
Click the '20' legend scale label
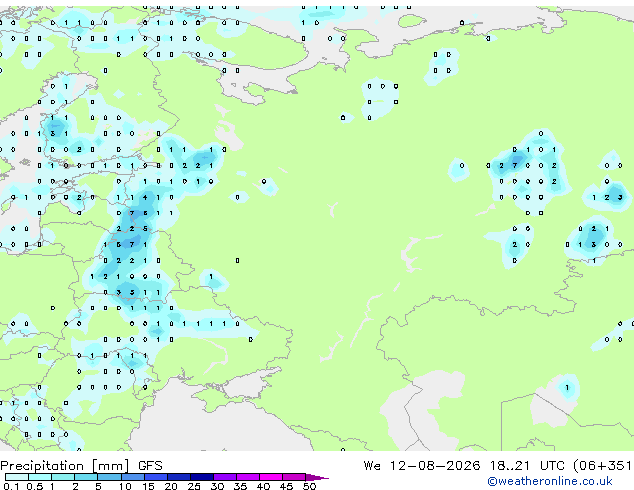click(171, 486)
